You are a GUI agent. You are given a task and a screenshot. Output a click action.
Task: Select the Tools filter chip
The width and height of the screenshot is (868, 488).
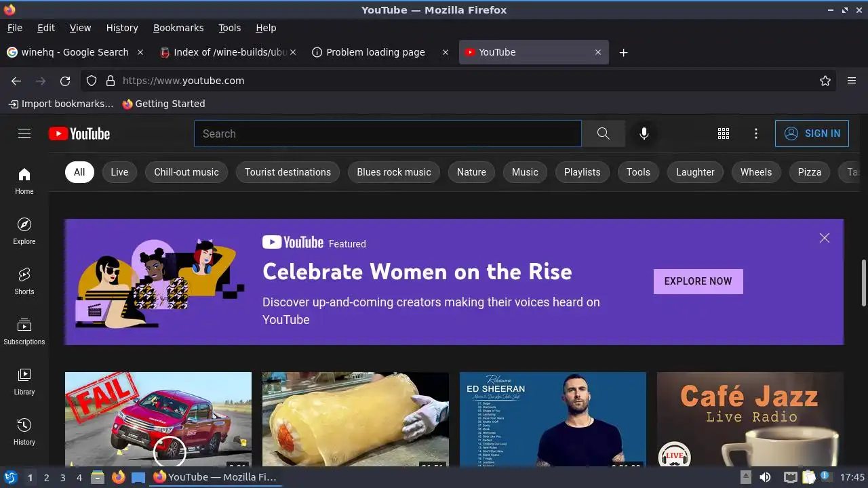click(x=638, y=172)
